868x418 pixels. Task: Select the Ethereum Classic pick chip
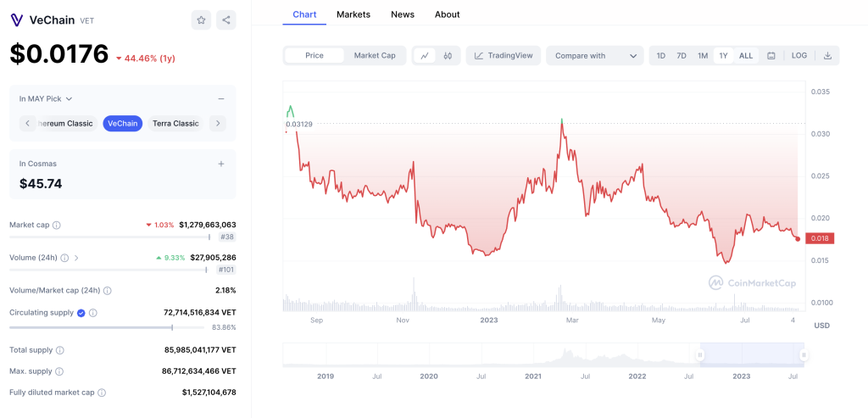[66, 124]
